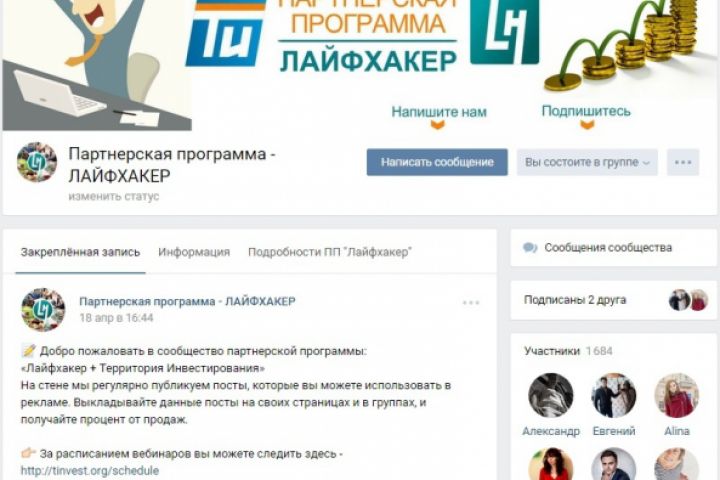The width and height of the screenshot is (720, 480).
Task: Open Alina's member avatar
Action: [676, 395]
